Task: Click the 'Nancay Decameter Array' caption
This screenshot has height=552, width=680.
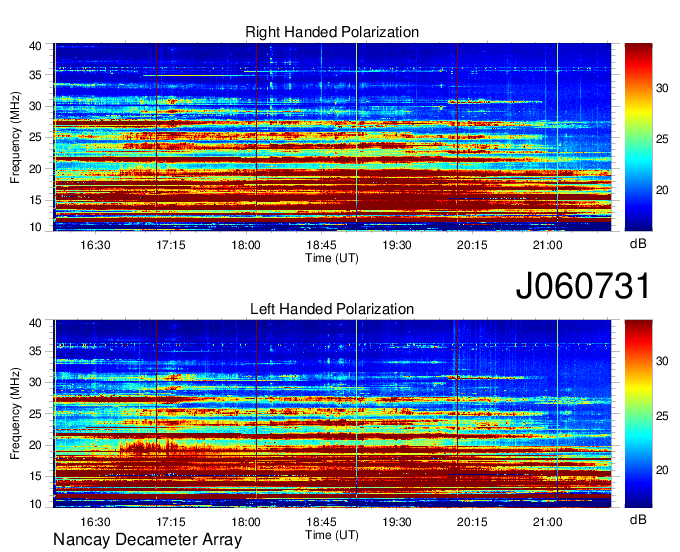Action: click(147, 540)
